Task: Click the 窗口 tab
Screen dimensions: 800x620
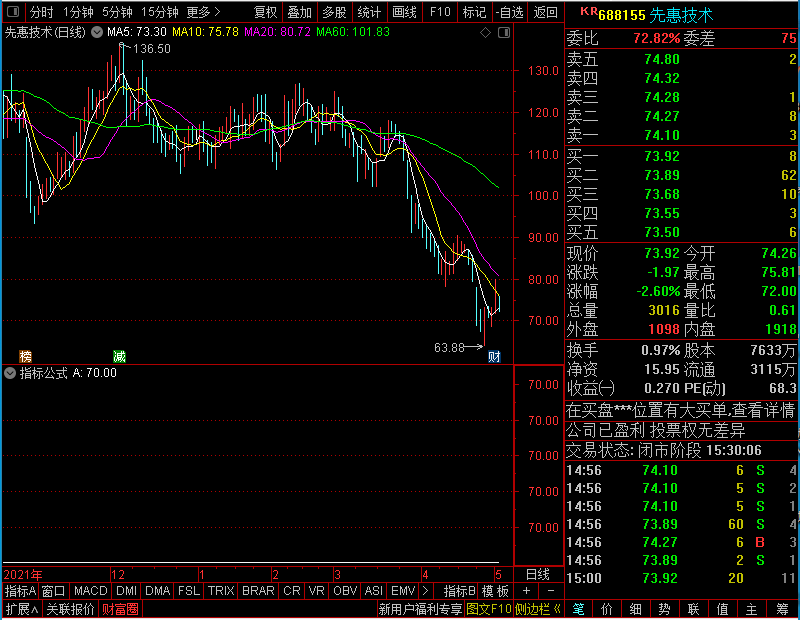Action: [x=54, y=591]
